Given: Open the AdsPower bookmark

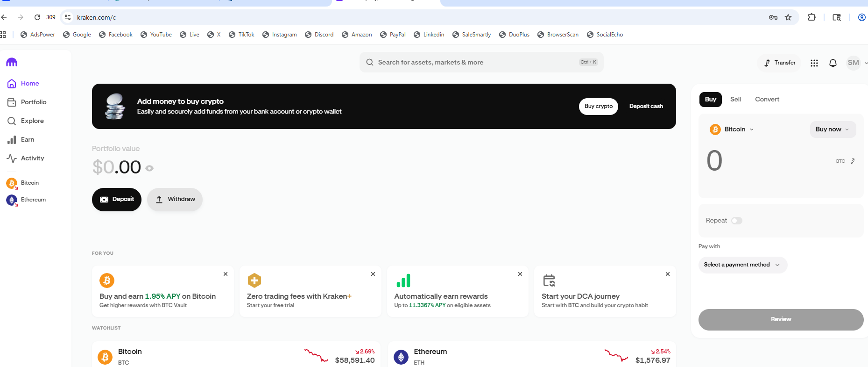Looking at the screenshot, I should 37,35.
